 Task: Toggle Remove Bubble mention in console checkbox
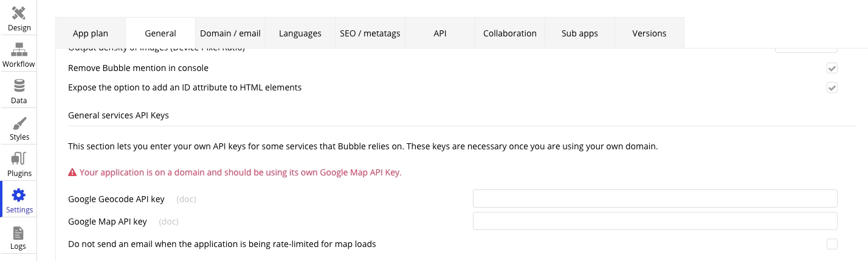832,68
